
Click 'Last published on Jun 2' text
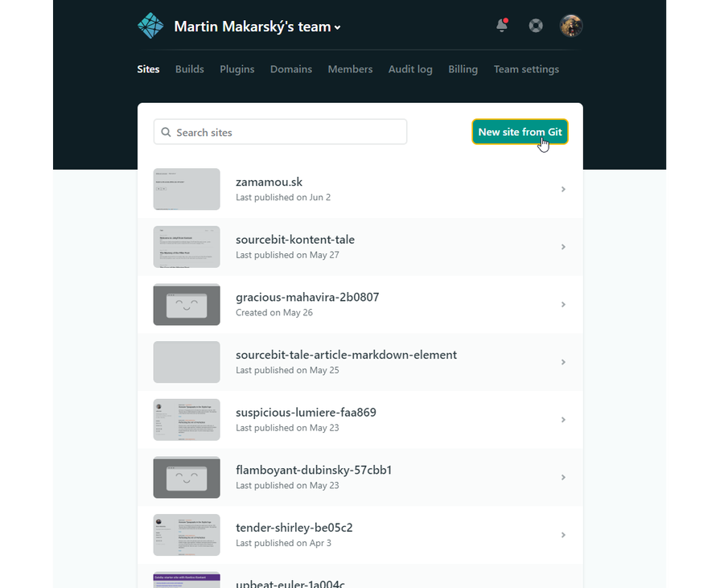pos(283,197)
